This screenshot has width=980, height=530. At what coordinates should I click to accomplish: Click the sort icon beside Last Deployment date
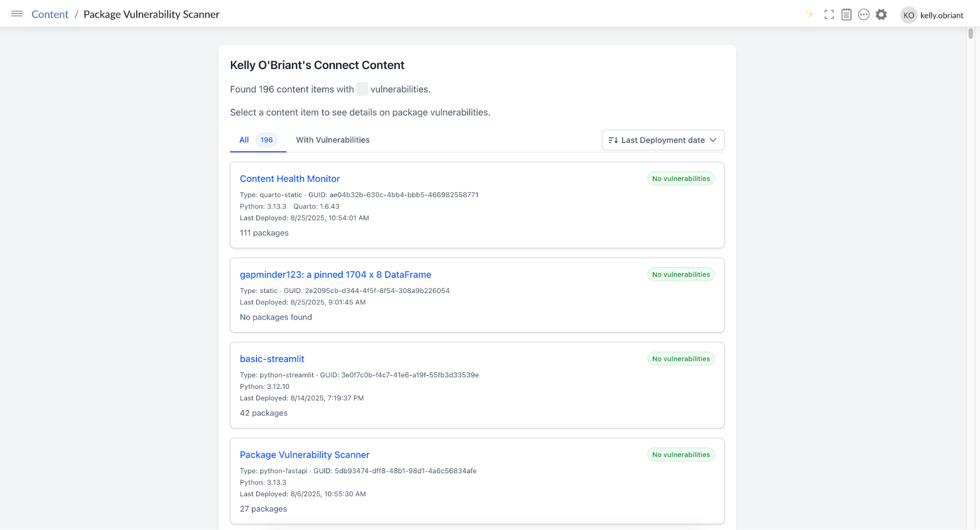pyautogui.click(x=613, y=140)
